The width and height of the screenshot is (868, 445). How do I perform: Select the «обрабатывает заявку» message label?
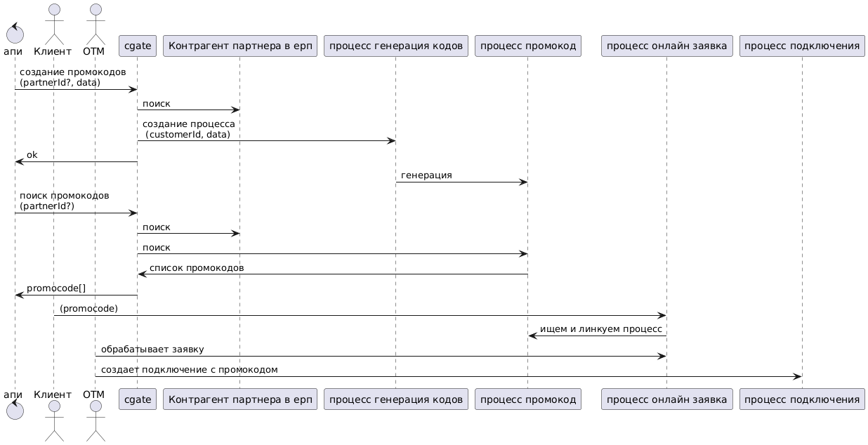tap(152, 350)
